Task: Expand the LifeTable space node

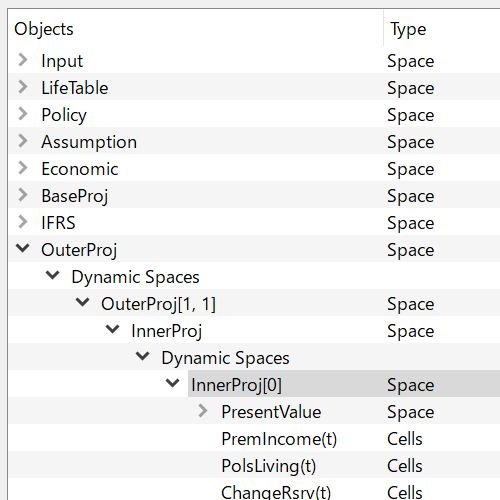Action: (23, 87)
